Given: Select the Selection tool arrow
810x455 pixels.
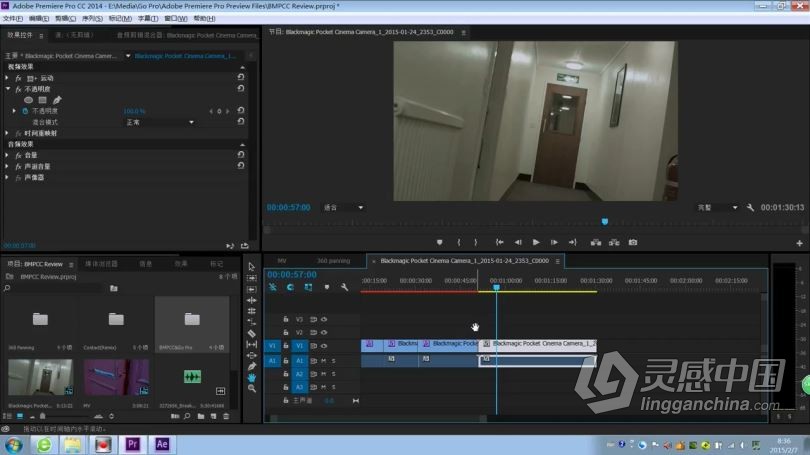Looking at the screenshot, I should click(x=252, y=267).
